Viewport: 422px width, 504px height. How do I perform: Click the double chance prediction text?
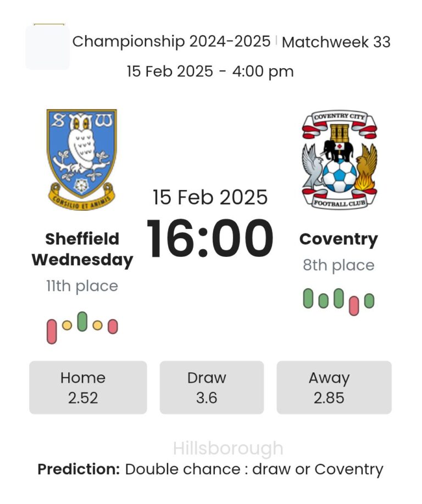254,469
